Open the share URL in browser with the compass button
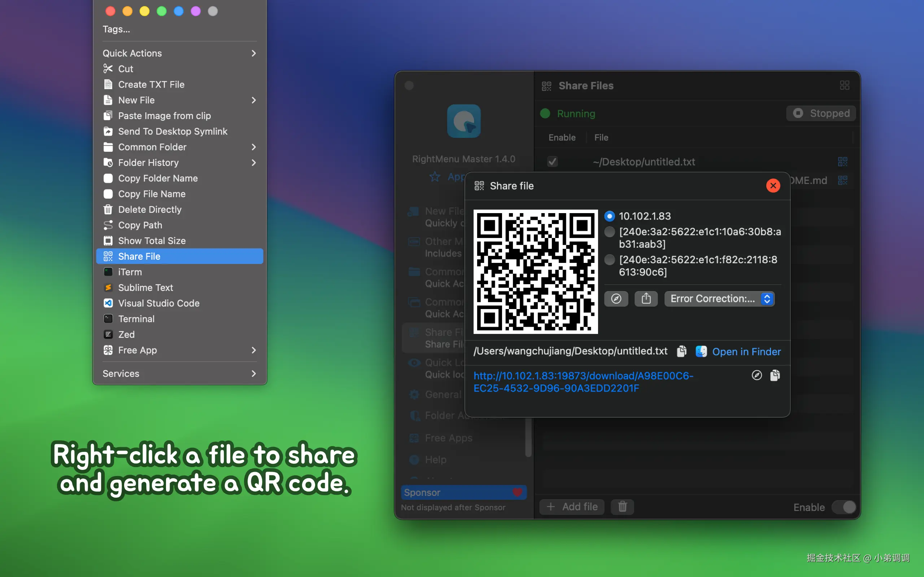 pos(616,299)
